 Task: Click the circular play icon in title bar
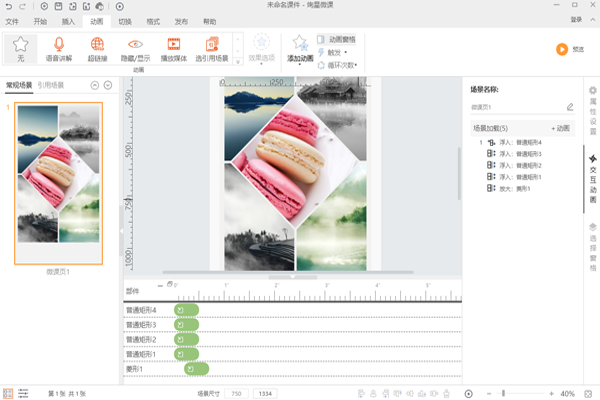coord(120,6)
